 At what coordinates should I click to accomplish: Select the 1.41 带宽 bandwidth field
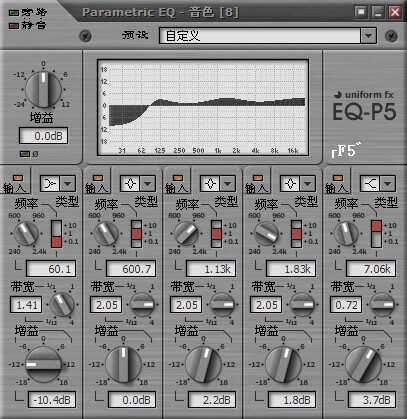(x=26, y=305)
